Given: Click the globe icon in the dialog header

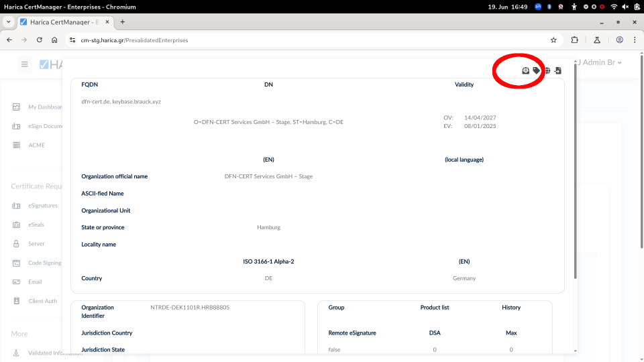Looking at the screenshot, I should tap(547, 70).
